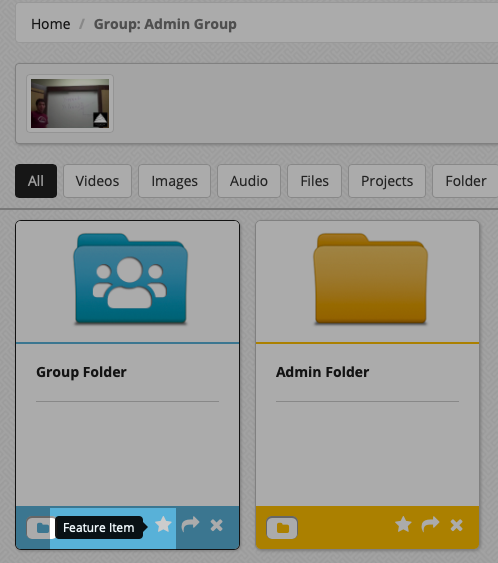
Task: Show only Images
Action: point(174,181)
